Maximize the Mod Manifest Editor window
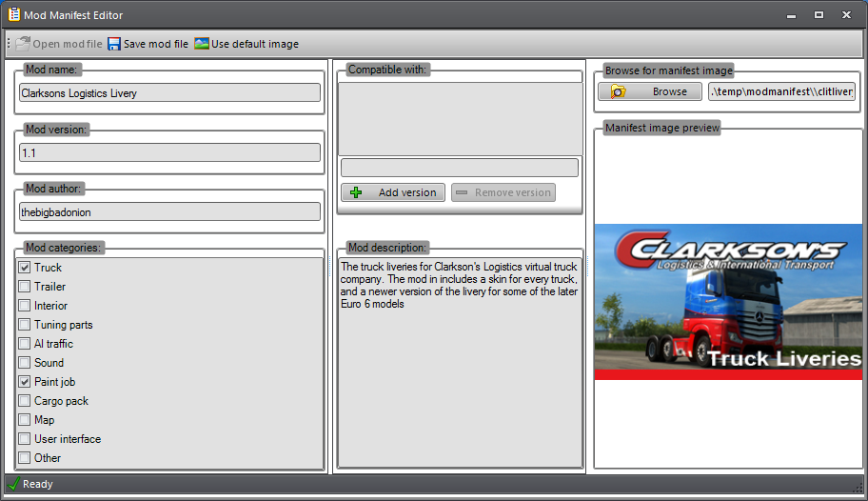This screenshot has width=868, height=501. (819, 15)
